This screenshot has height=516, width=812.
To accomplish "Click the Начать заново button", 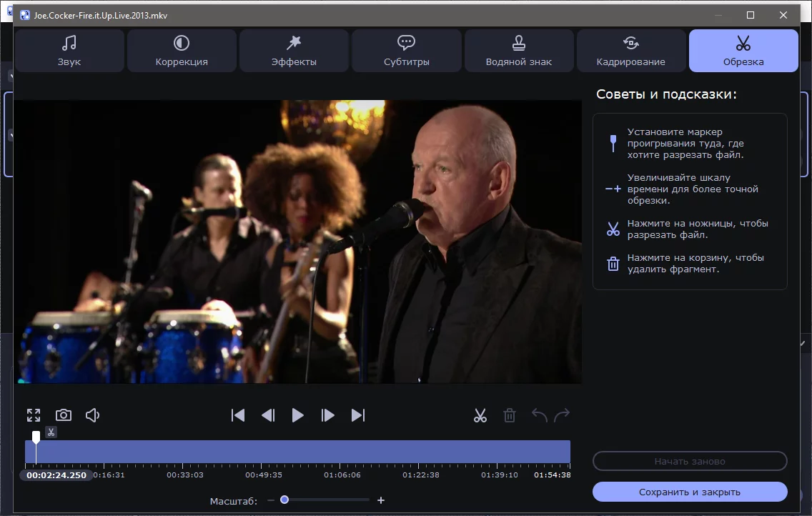I will click(x=690, y=461).
